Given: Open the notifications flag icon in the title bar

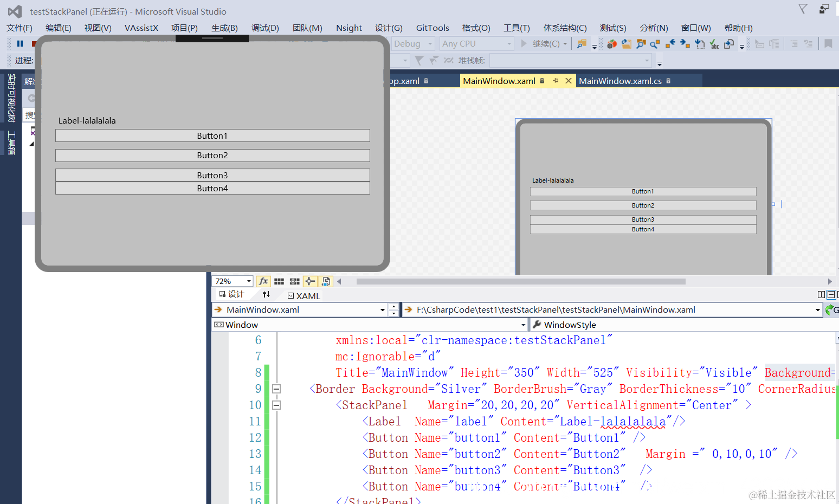Looking at the screenshot, I should coord(803,9).
